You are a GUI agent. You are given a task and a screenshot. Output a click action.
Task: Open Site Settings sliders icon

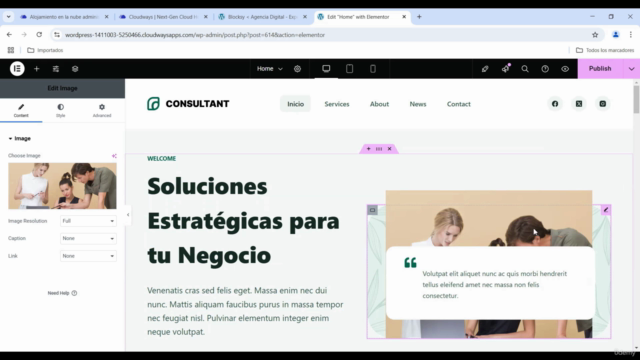pos(56,69)
